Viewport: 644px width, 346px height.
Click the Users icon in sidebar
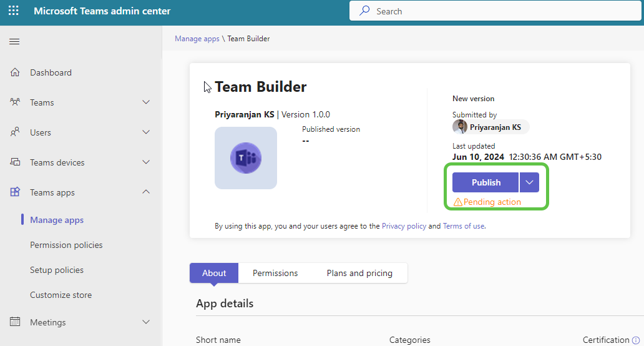click(x=15, y=132)
